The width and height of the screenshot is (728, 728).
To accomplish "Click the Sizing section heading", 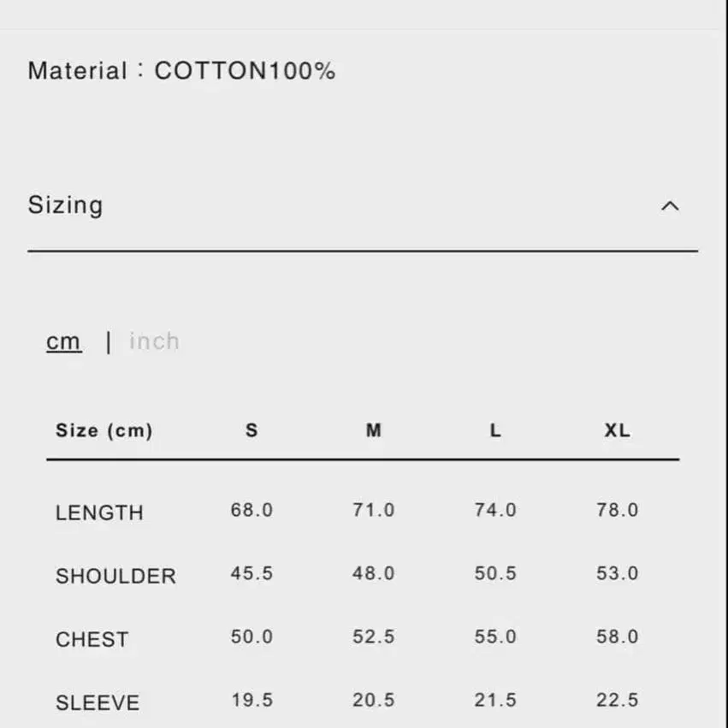I will tap(65, 205).
